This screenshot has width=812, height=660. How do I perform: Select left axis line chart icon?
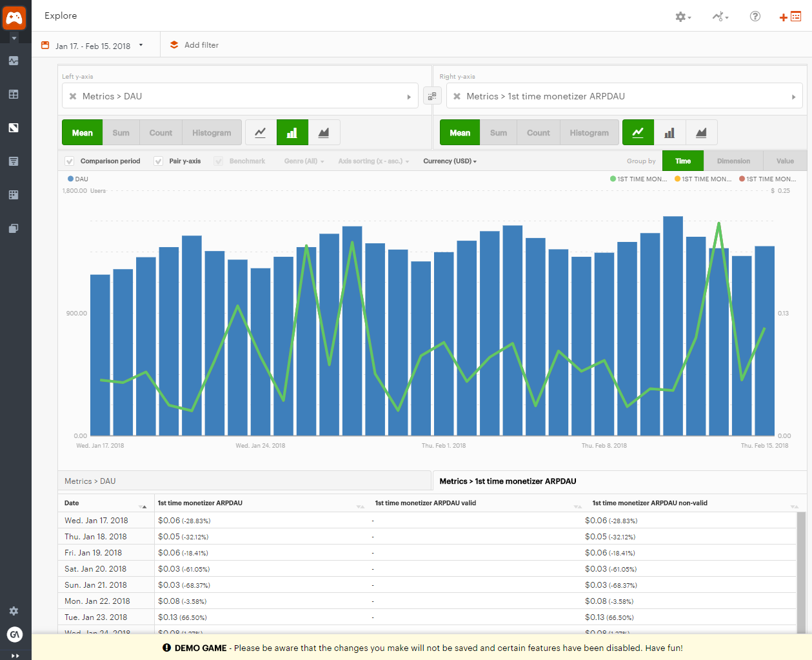tap(261, 132)
